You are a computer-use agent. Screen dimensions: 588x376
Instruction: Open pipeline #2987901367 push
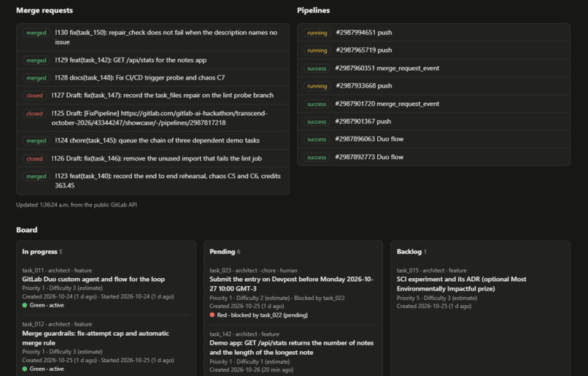433,122
